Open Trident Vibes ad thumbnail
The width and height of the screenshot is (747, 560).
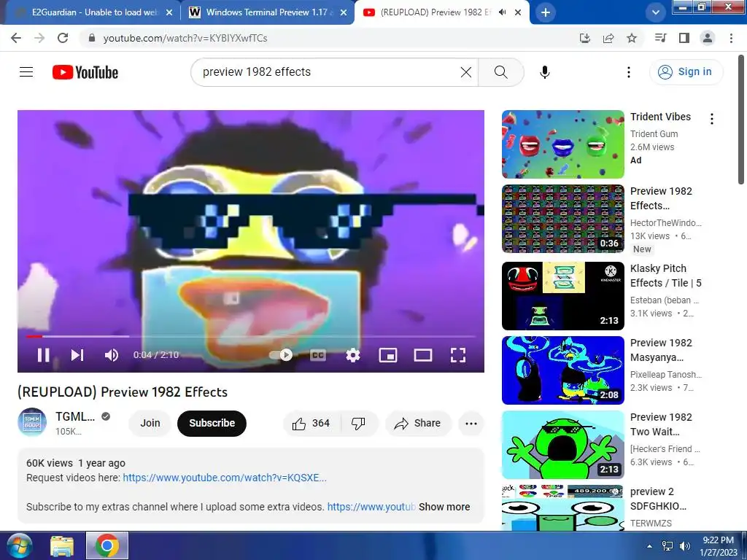point(562,144)
